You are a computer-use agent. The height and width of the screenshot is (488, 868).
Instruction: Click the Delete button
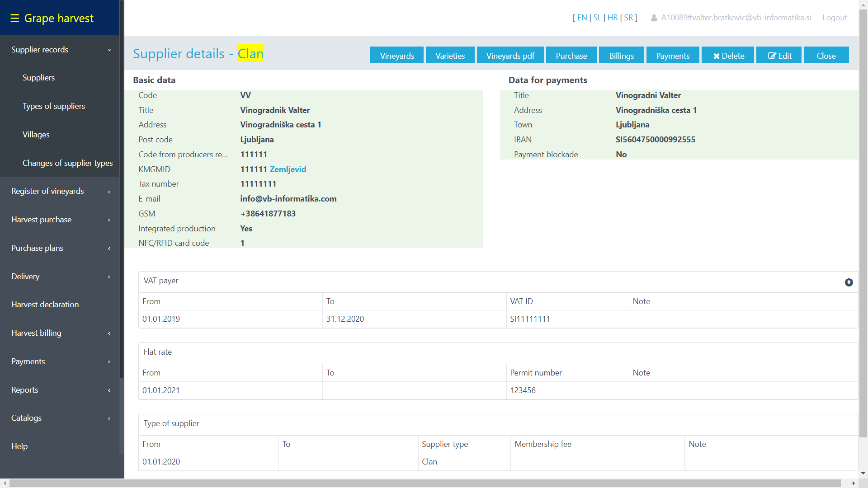coord(728,56)
